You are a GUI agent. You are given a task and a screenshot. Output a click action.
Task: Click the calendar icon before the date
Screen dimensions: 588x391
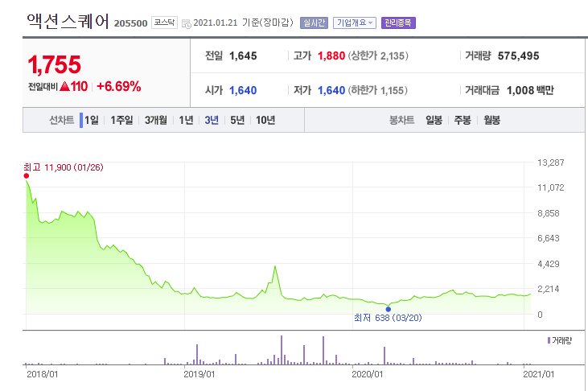coord(186,23)
